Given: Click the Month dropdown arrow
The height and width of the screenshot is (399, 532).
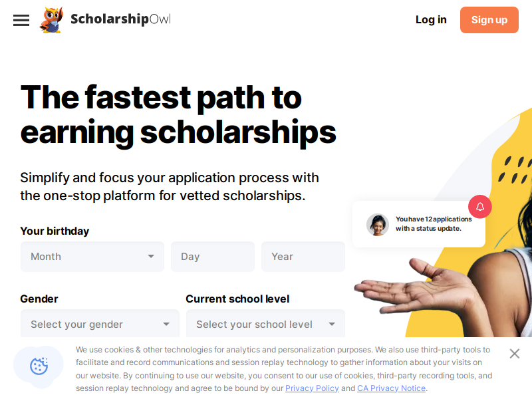Looking at the screenshot, I should (x=151, y=257).
